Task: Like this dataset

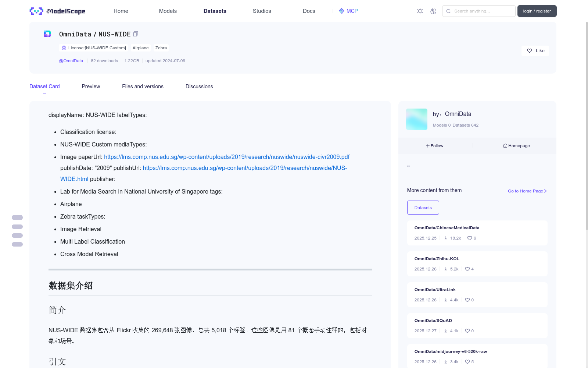Action: click(535, 51)
